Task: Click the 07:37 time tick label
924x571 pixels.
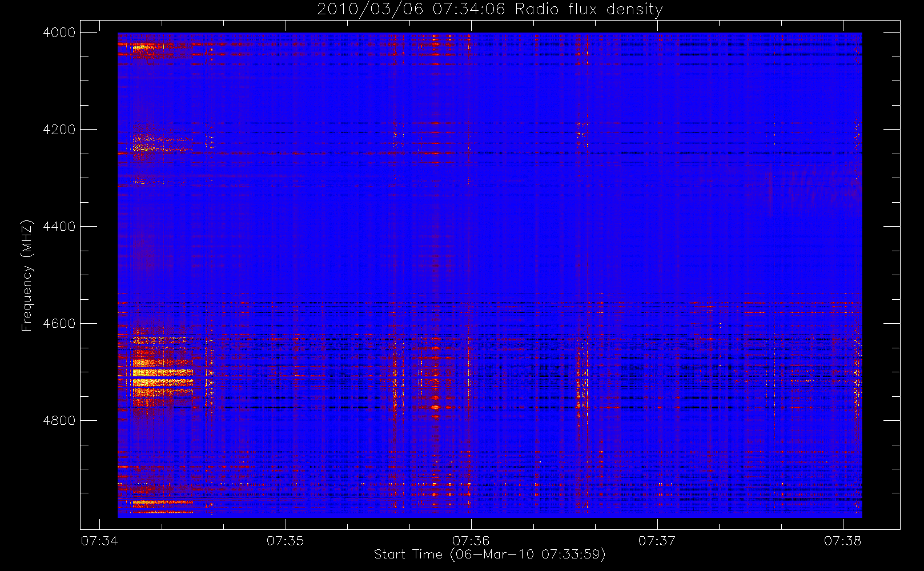Action: (x=657, y=541)
